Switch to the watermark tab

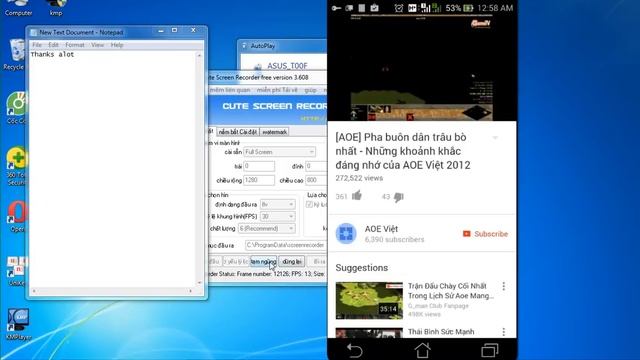click(x=274, y=132)
